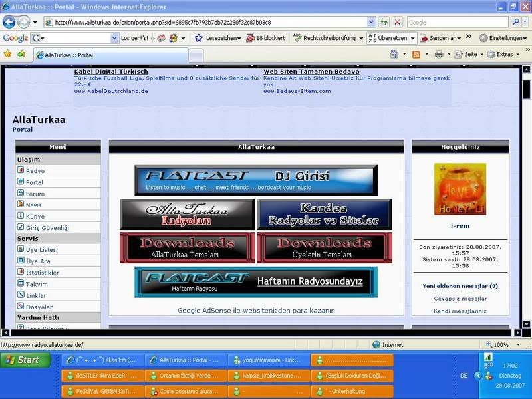Click the Radyo icon in Menü

[21, 170]
